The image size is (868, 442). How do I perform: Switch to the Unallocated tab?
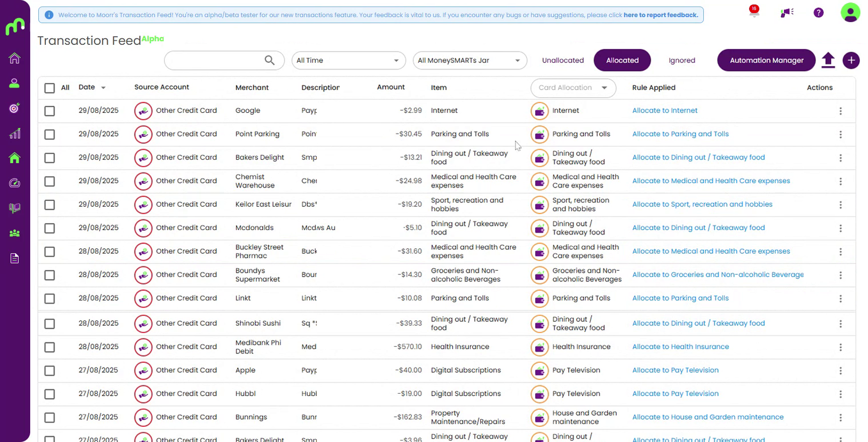tap(562, 60)
